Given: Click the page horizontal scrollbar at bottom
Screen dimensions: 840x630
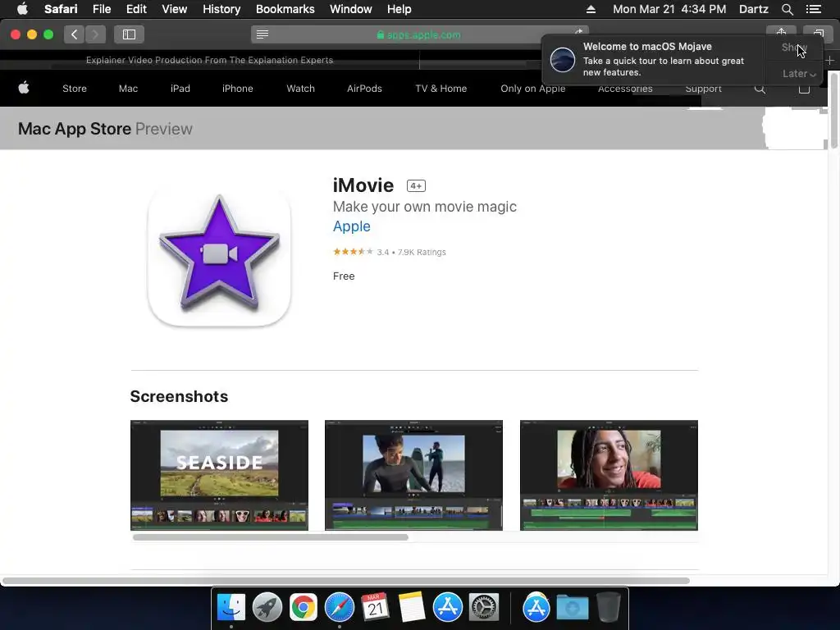Looking at the screenshot, I should pos(346,581).
